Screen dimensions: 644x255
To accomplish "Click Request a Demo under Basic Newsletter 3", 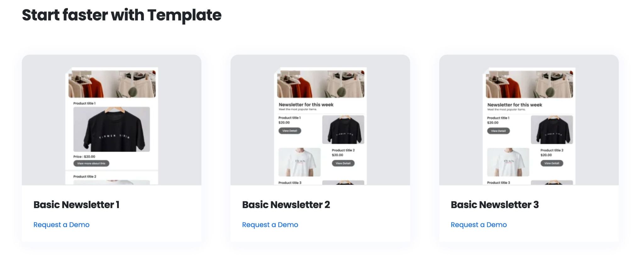I will 479,225.
